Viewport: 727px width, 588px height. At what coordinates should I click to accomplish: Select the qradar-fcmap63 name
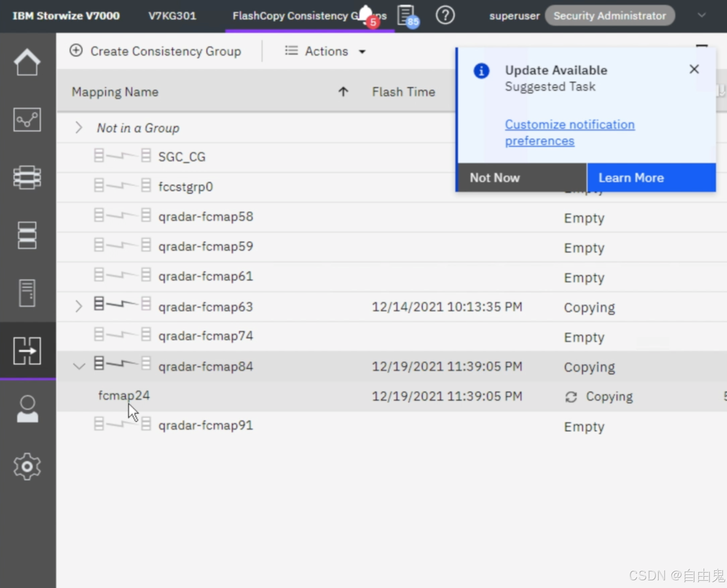click(206, 307)
